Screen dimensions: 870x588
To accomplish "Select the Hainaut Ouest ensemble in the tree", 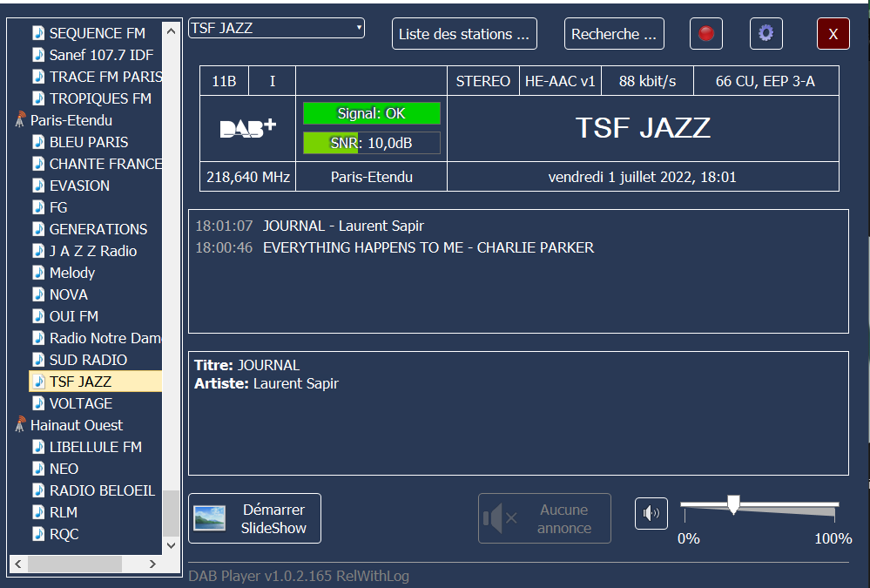I will pyautogui.click(x=77, y=425).
